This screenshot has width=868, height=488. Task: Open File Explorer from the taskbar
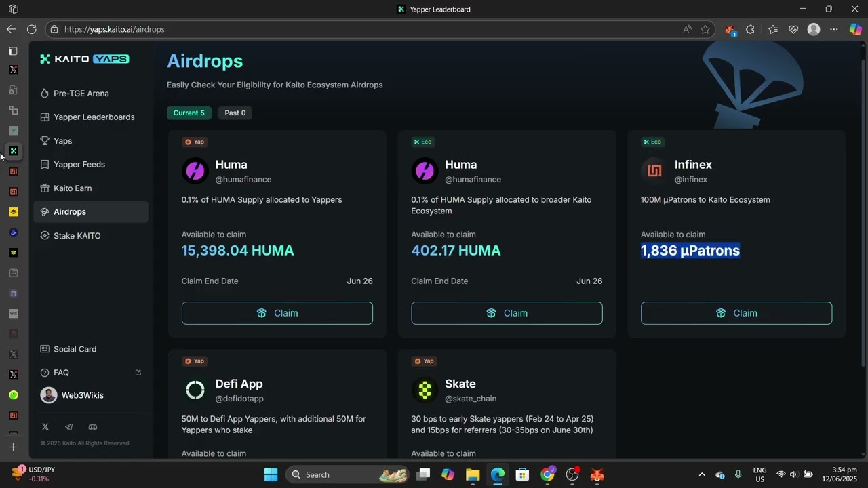(473, 474)
